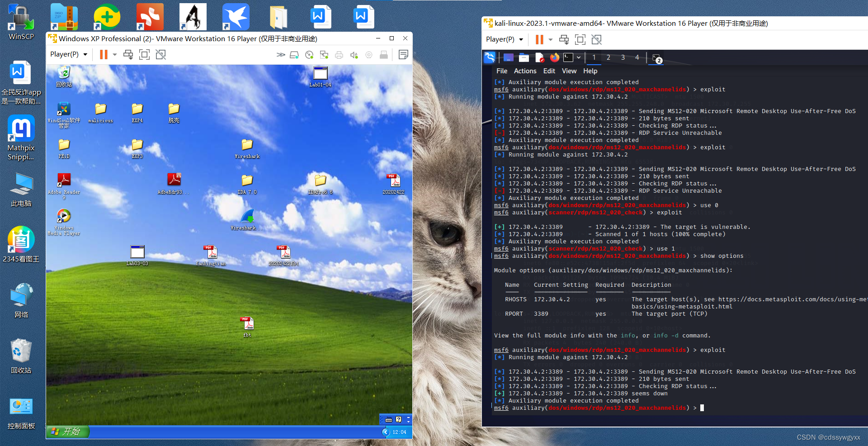The width and height of the screenshot is (868, 446).
Task: Select Lab01-04 program on XP desktop
Action: [x=320, y=77]
